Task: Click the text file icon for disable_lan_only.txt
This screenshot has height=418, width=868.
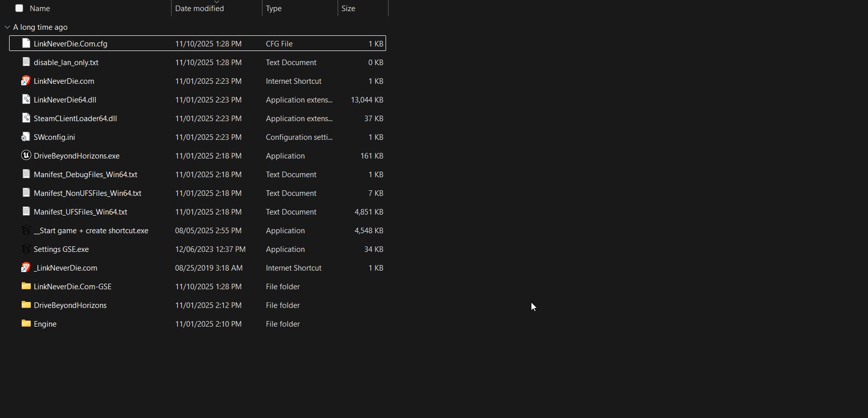Action: click(x=26, y=62)
